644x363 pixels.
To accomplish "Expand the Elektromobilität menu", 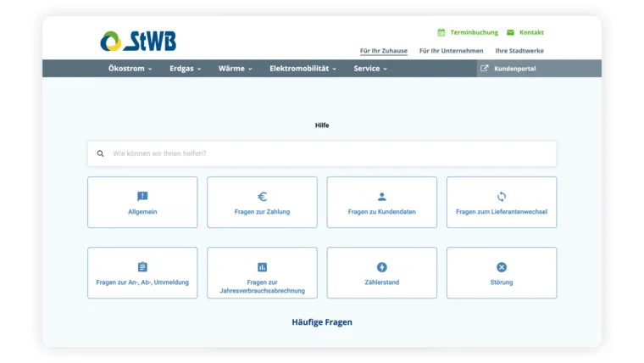I will [303, 69].
